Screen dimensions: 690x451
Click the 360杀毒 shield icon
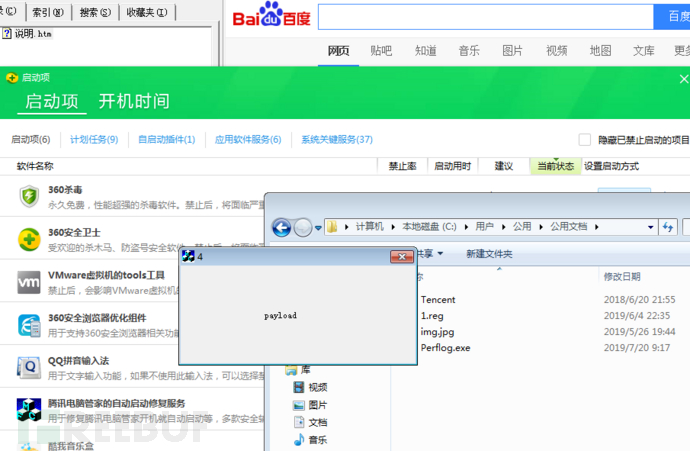point(29,196)
